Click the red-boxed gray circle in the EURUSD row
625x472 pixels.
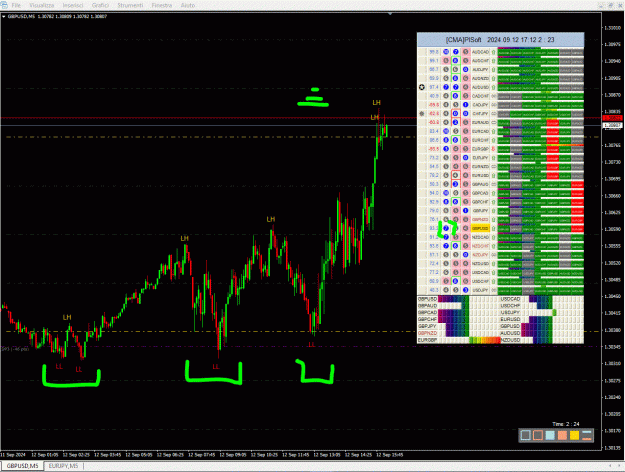click(x=456, y=175)
